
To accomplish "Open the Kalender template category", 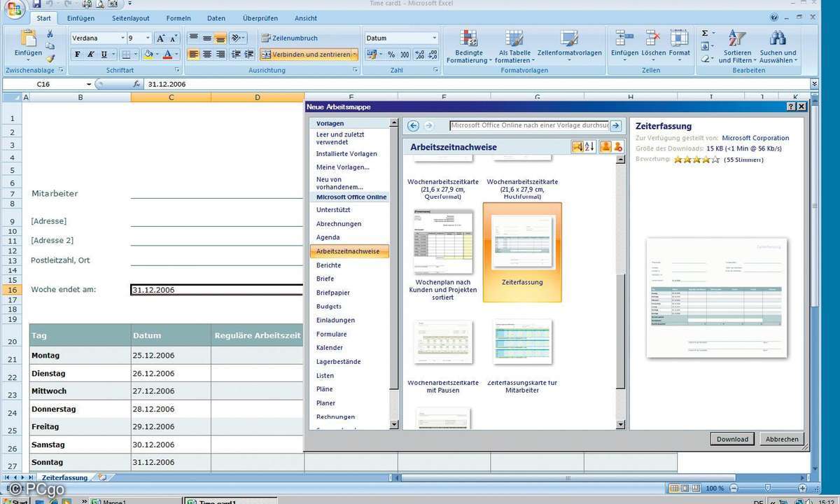I will click(330, 348).
